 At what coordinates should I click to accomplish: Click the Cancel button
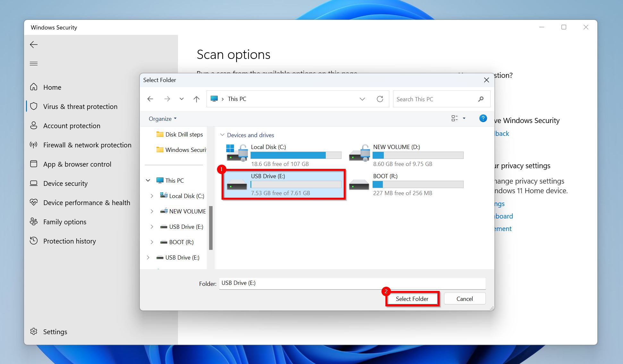click(465, 299)
